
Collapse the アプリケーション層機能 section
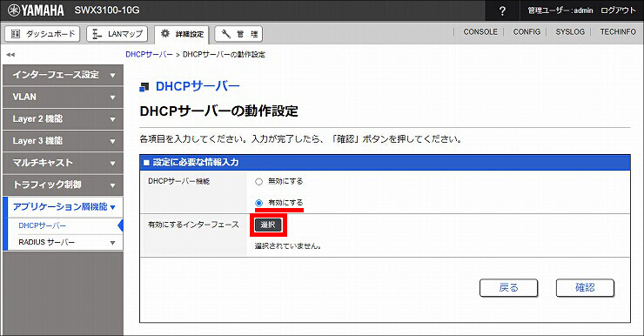(64, 206)
